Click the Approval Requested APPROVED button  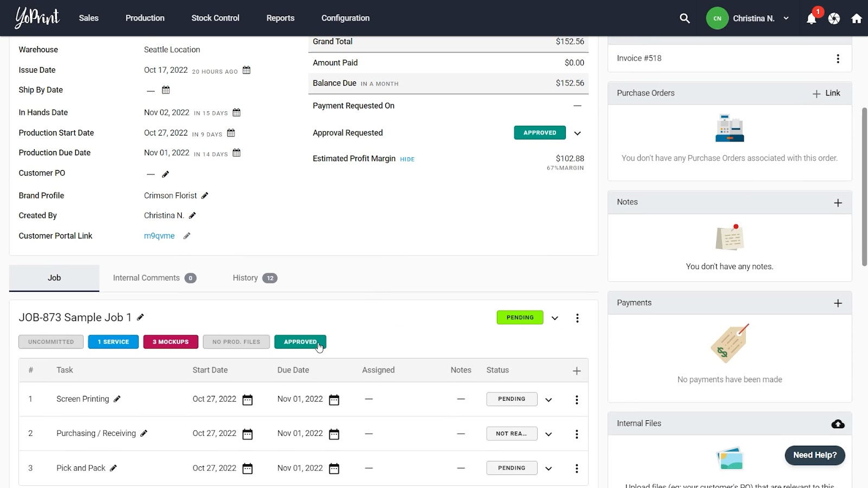tap(540, 133)
